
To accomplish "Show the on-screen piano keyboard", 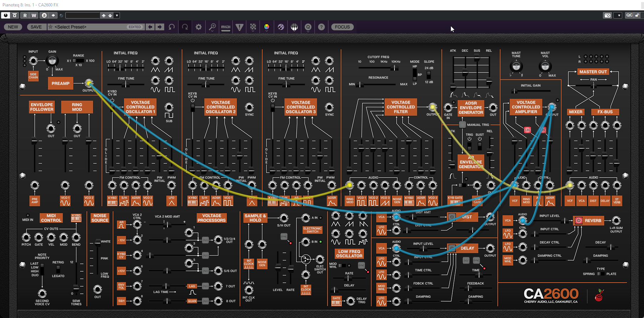I will click(x=294, y=27).
